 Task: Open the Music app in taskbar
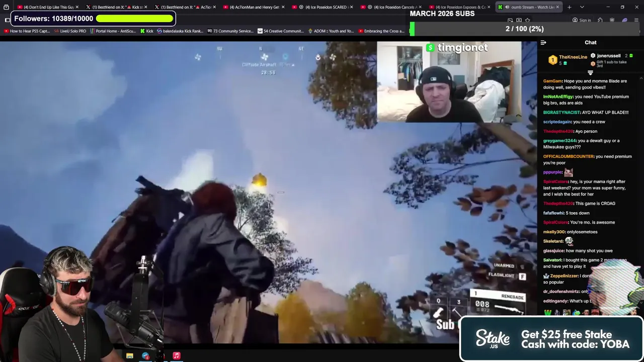(177, 356)
